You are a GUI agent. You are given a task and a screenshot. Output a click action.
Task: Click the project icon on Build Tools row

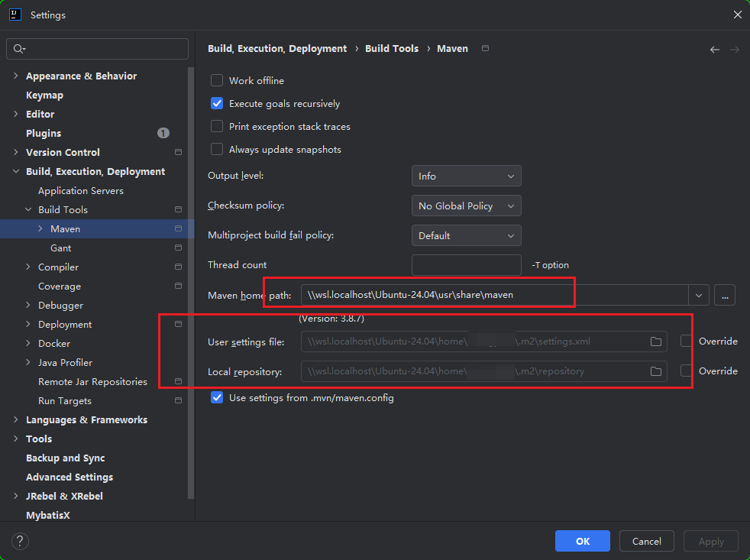coord(179,209)
